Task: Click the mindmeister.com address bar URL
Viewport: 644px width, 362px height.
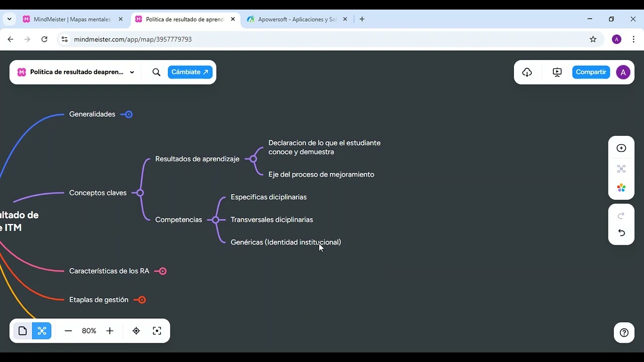Action: tap(133, 39)
